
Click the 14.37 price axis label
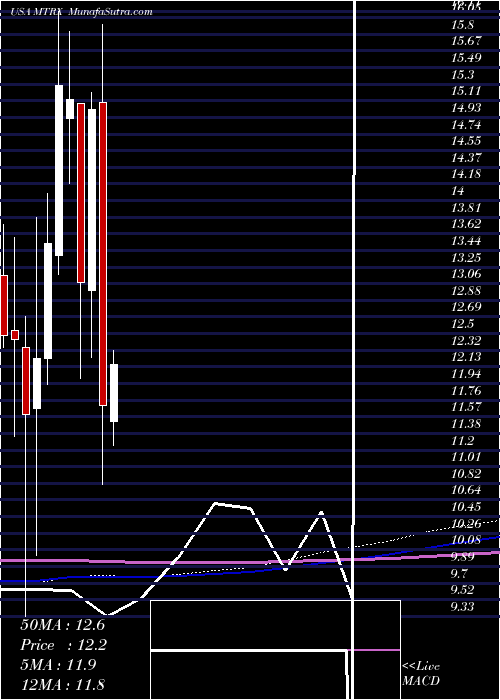click(466, 157)
